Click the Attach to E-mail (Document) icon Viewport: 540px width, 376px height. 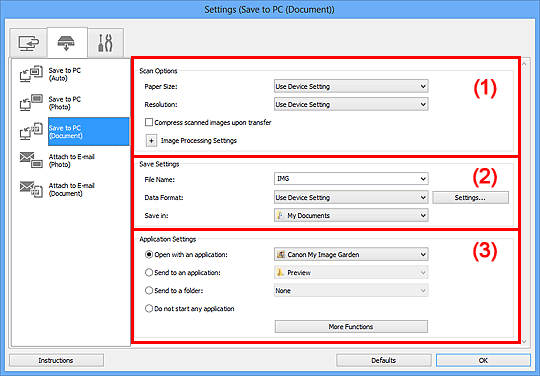coord(31,189)
